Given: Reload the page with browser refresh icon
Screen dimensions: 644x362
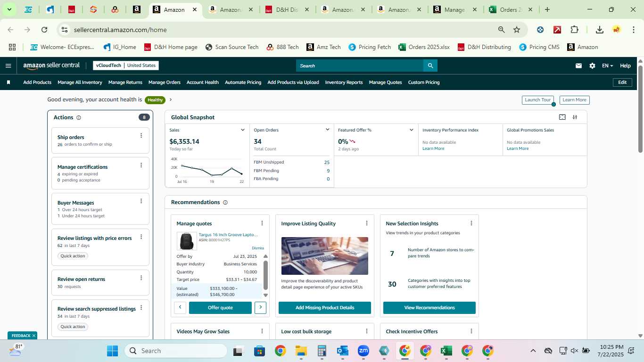Looking at the screenshot, I should click(44, 30).
